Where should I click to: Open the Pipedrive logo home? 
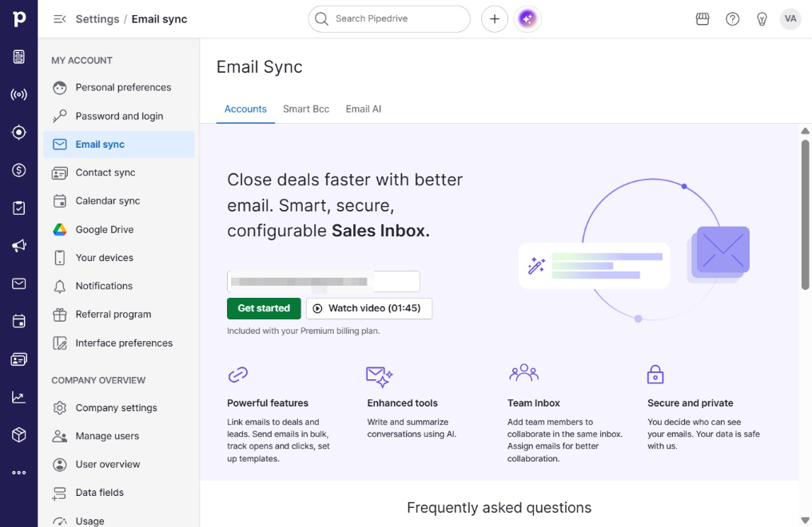pos(18,18)
